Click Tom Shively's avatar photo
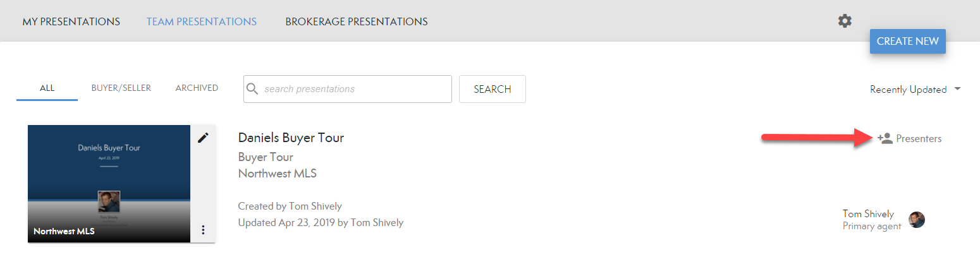980x257 pixels. pos(917,220)
